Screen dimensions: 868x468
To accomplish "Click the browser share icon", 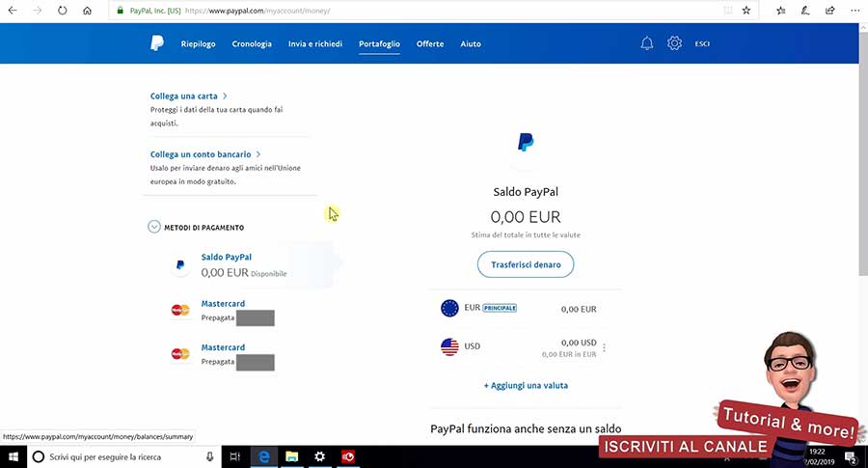I will pyautogui.click(x=829, y=11).
